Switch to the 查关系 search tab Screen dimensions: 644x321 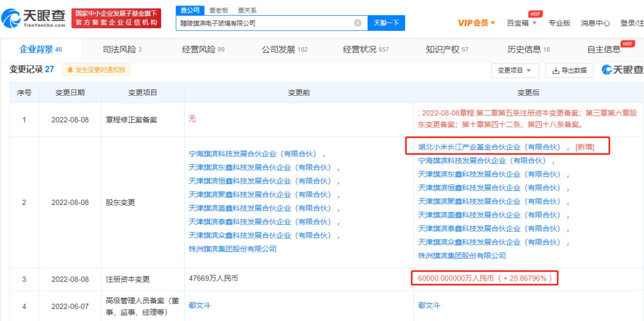(247, 10)
